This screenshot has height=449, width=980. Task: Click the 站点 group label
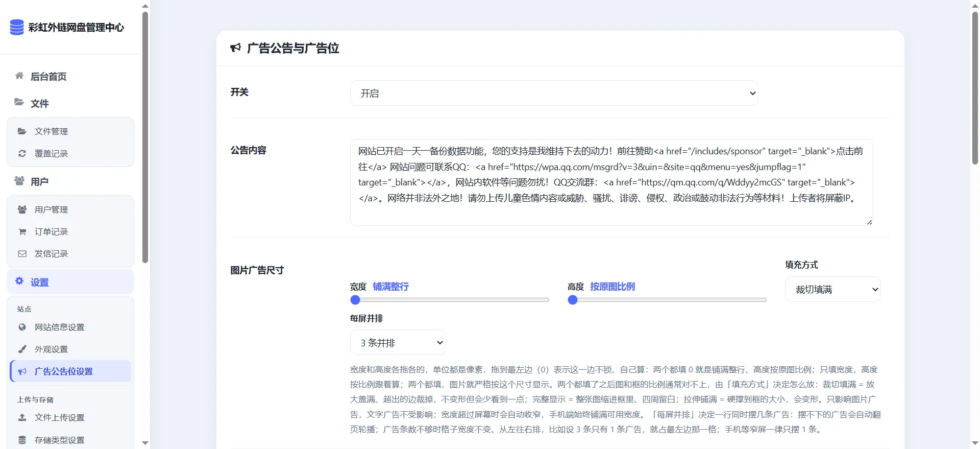click(x=24, y=309)
